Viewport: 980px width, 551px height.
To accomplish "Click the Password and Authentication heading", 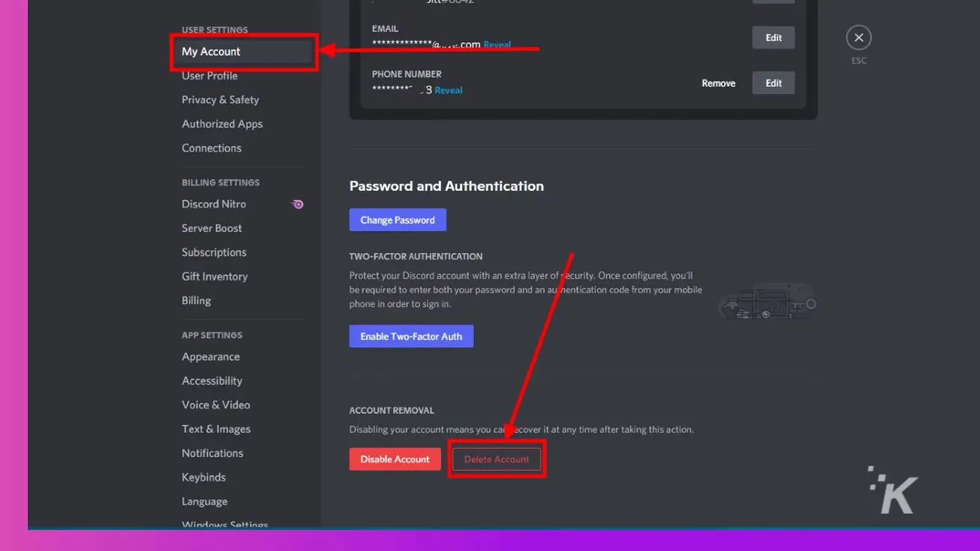I will (x=447, y=186).
